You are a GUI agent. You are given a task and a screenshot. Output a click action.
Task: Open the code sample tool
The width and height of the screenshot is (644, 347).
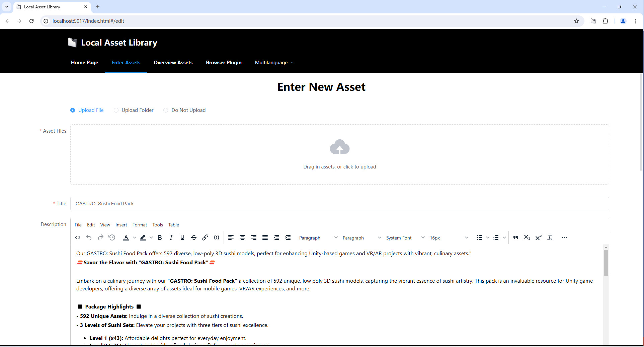[x=216, y=237]
